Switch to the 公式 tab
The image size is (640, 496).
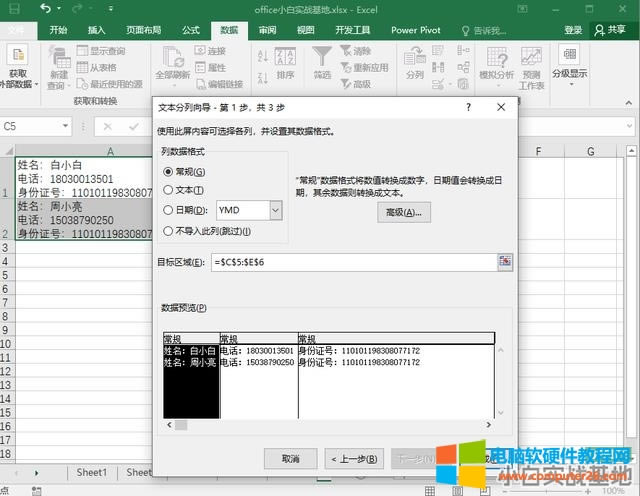pyautogui.click(x=191, y=30)
